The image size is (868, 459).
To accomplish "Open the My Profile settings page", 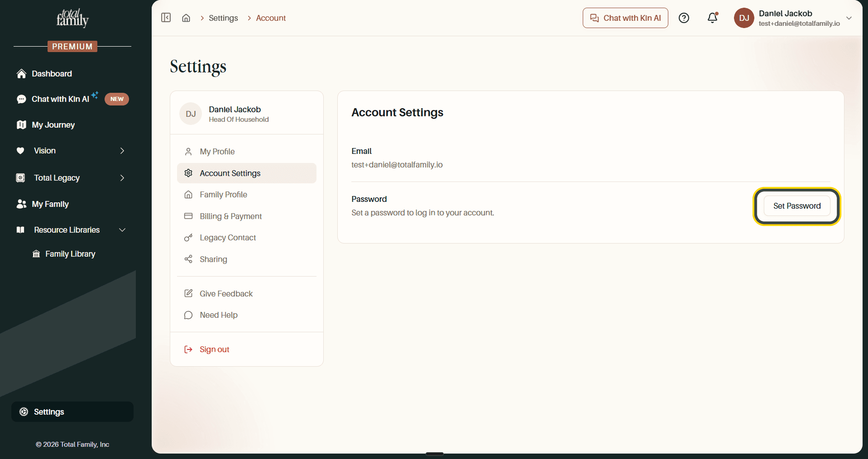I will point(247,152).
